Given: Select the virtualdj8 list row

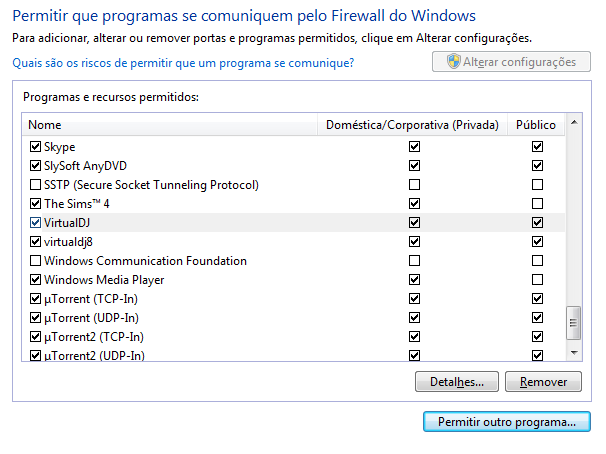Looking at the screenshot, I should (294, 241).
